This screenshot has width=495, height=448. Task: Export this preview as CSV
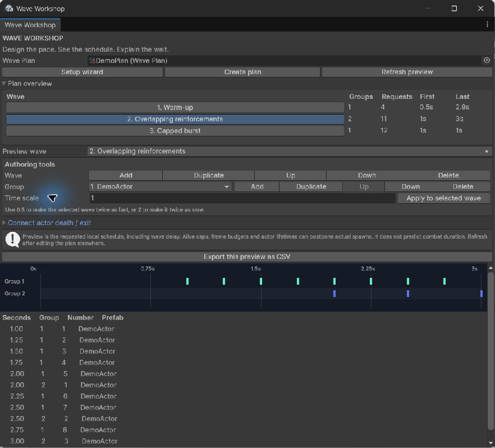[x=247, y=257]
